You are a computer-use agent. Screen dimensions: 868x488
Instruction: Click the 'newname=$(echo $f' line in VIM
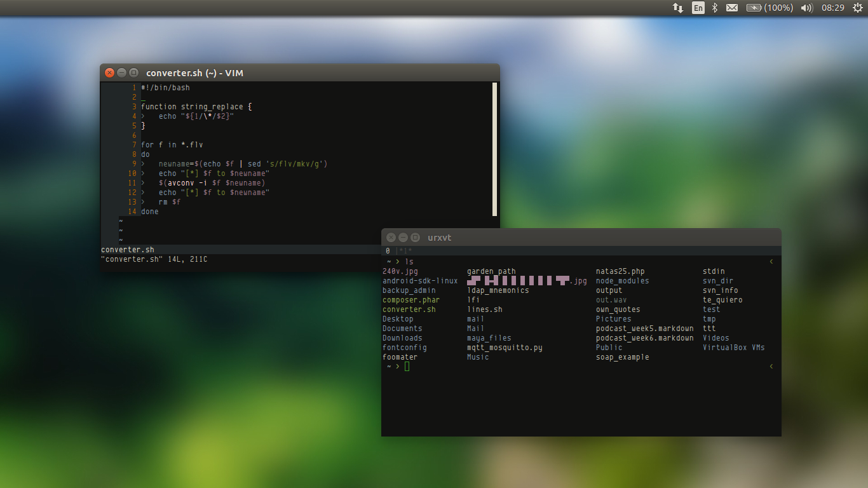pos(243,164)
